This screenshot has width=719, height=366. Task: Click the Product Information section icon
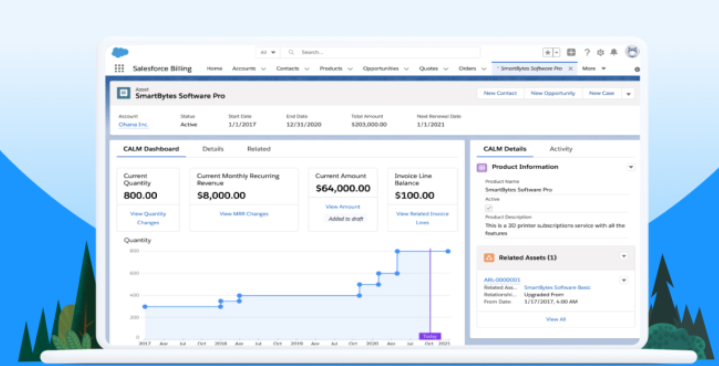(482, 167)
